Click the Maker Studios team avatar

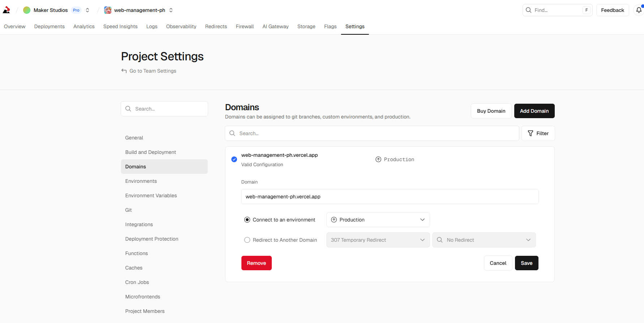pos(27,10)
